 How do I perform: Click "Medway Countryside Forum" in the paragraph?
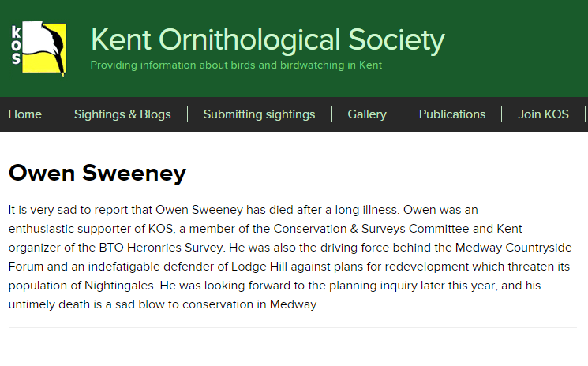290,257
